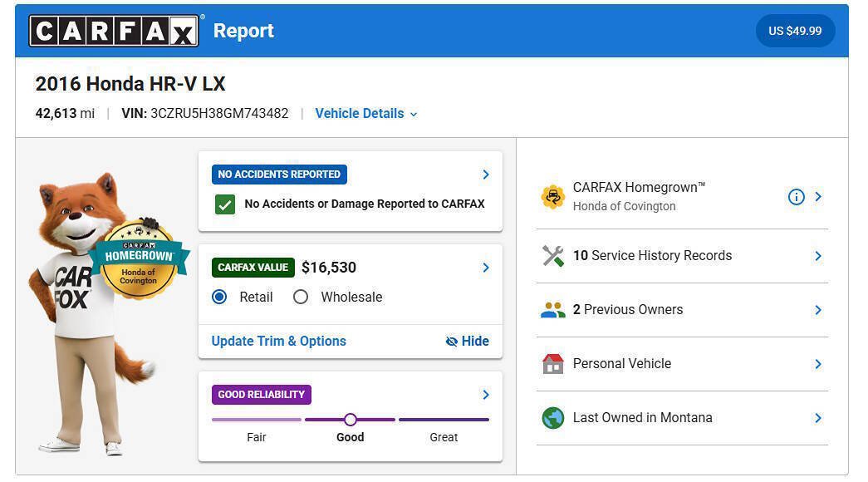Click the crossed-eye Hide icon

coord(452,342)
